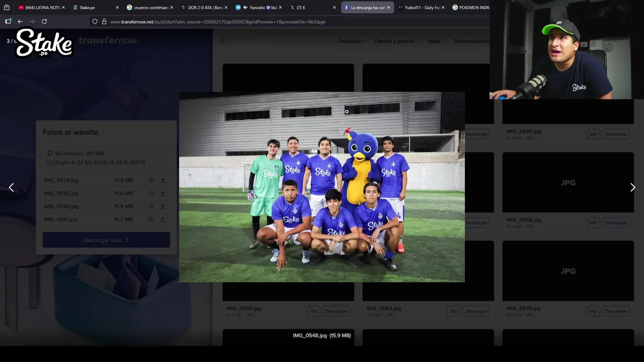Close the cruzeiro corinthians tab

point(172,8)
